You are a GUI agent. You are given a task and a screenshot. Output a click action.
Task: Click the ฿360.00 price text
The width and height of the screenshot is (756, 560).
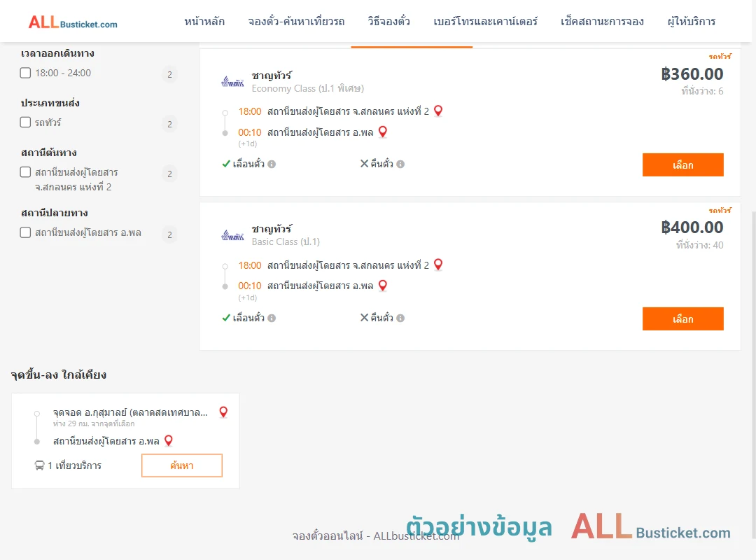(692, 73)
